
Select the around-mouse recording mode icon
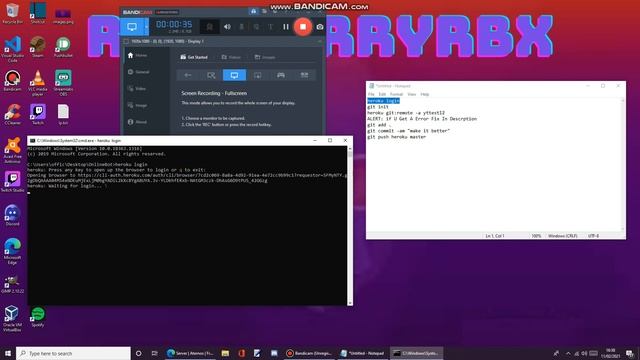258,75
